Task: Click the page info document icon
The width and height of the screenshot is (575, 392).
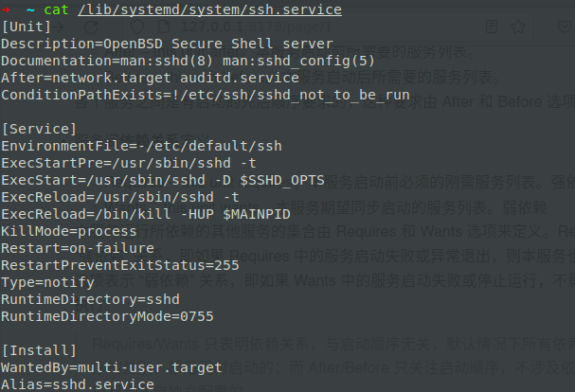Action: (x=164, y=27)
